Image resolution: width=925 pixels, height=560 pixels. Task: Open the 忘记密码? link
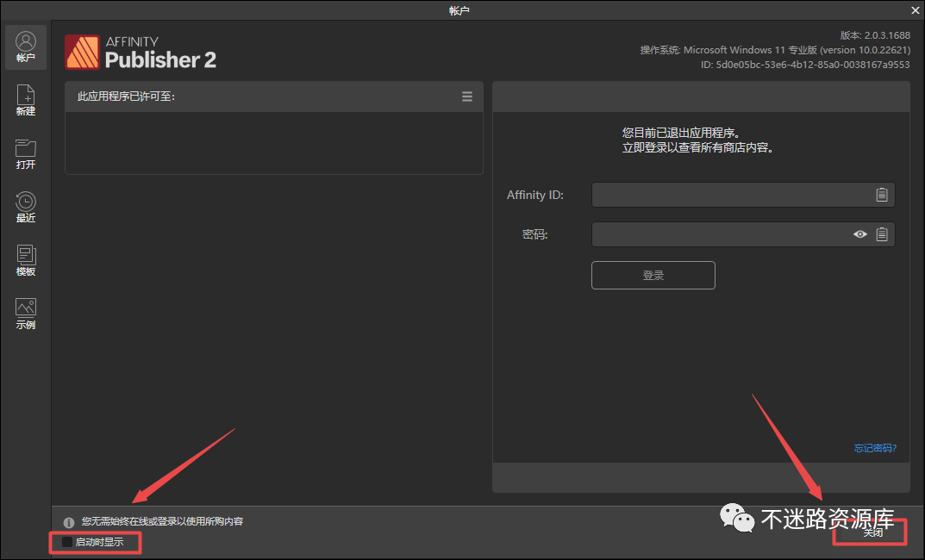(876, 448)
